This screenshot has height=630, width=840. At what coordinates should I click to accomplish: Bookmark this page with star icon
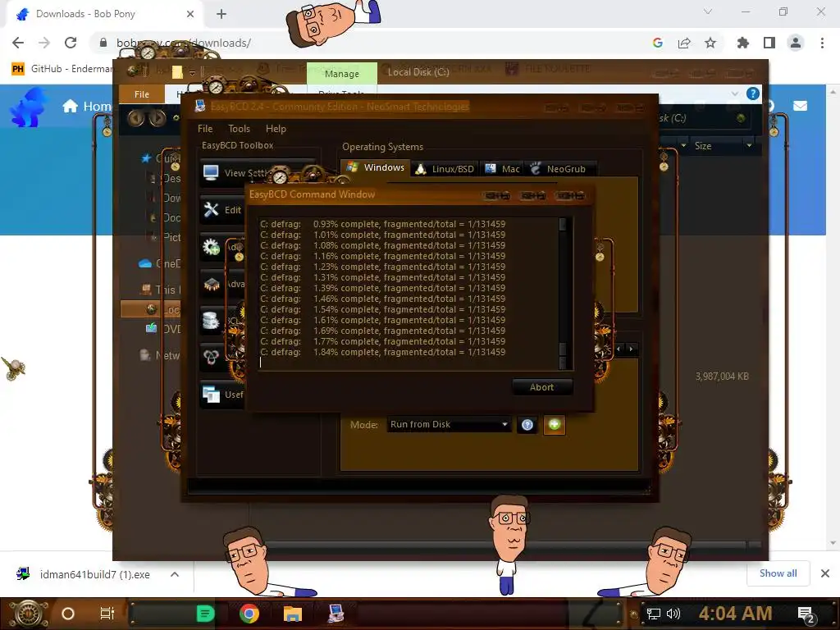(710, 43)
